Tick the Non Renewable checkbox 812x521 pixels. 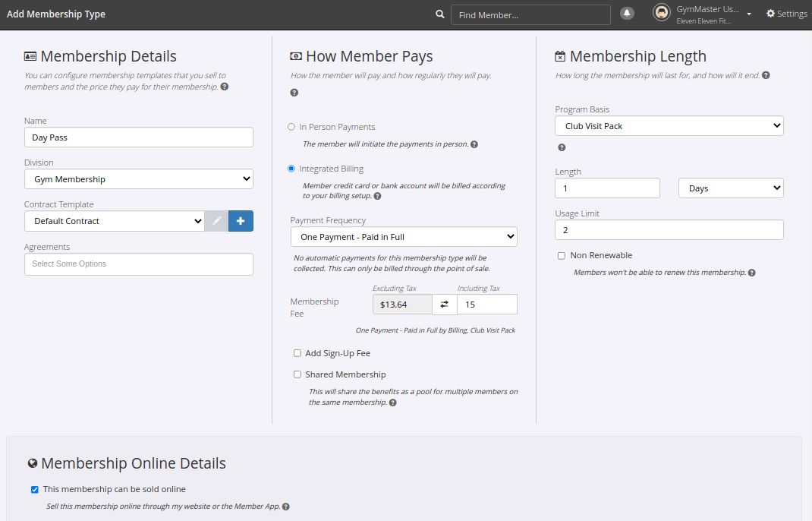pyautogui.click(x=562, y=256)
